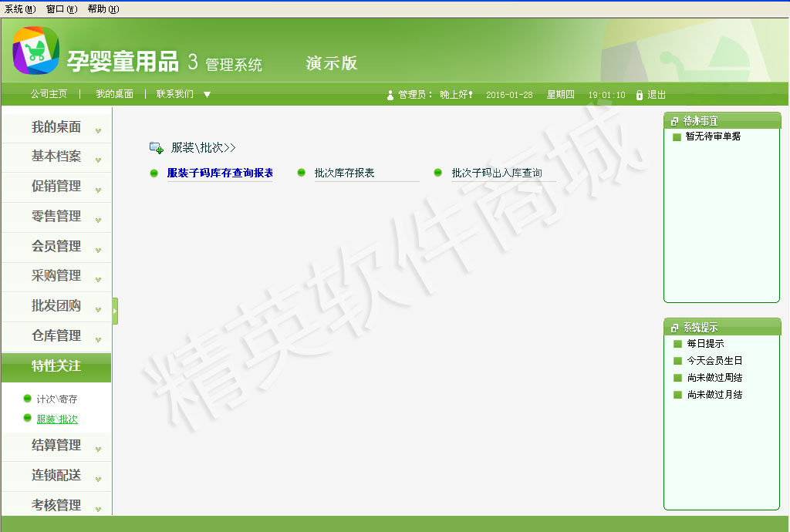The width and height of the screenshot is (790, 532).
Task: Click 尚未做过月结 entry
Action: tap(714, 395)
